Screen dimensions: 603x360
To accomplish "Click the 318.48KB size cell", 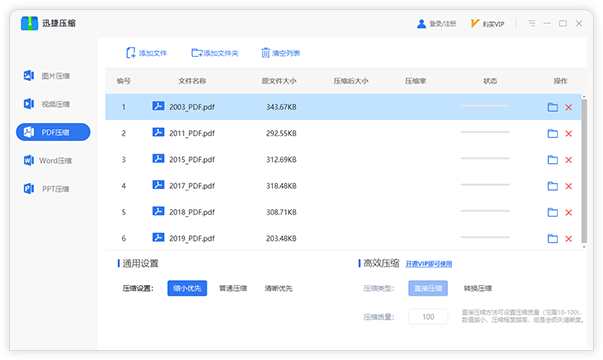I will [x=281, y=186].
